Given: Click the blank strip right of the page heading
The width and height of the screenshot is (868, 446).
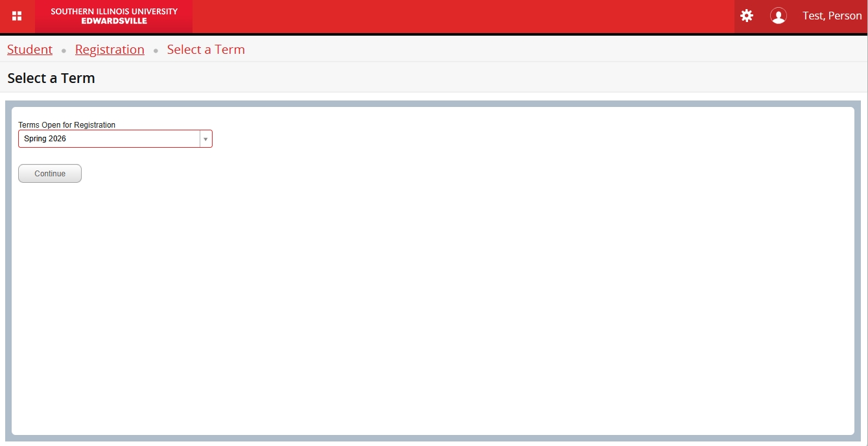Looking at the screenshot, I should [x=480, y=78].
